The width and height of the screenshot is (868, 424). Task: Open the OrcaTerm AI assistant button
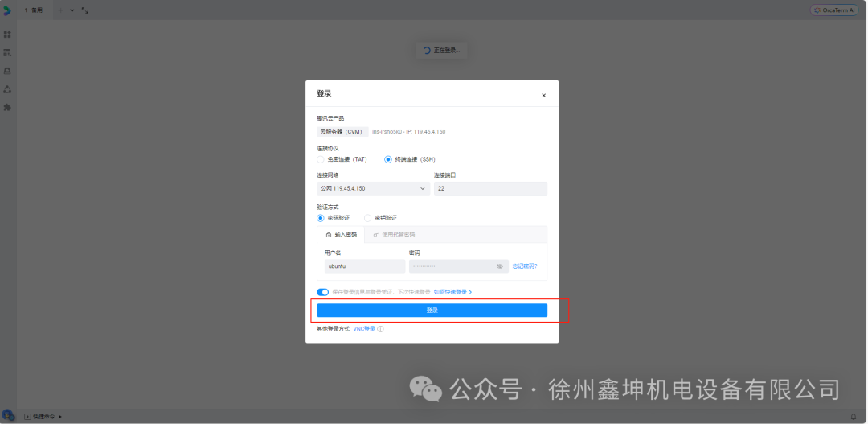pyautogui.click(x=834, y=10)
